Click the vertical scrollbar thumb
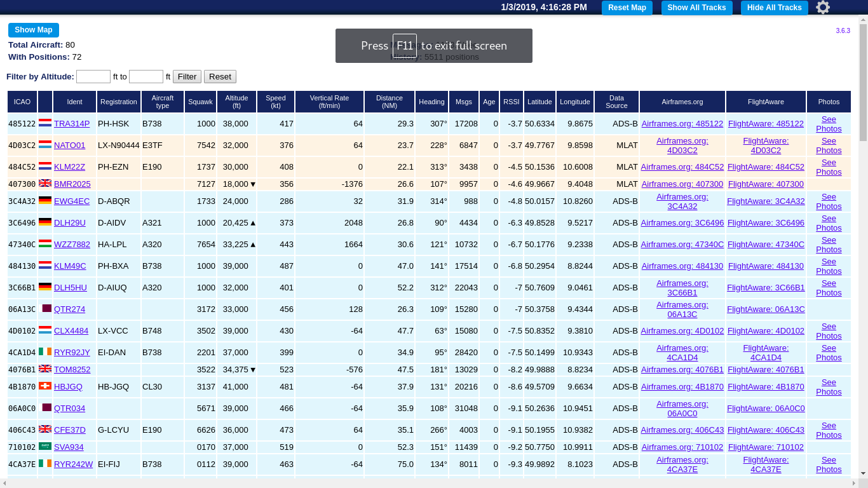Viewport: 868px width, 488px height. point(863,83)
